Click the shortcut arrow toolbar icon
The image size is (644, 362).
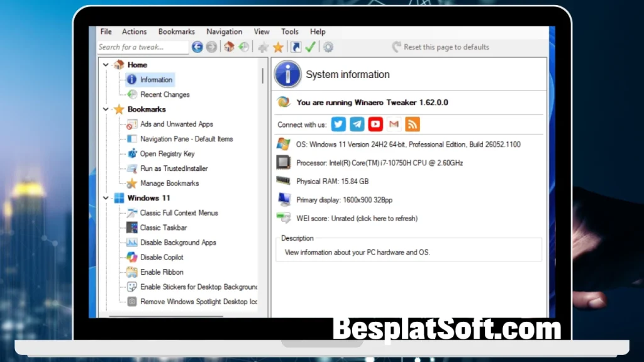(296, 47)
